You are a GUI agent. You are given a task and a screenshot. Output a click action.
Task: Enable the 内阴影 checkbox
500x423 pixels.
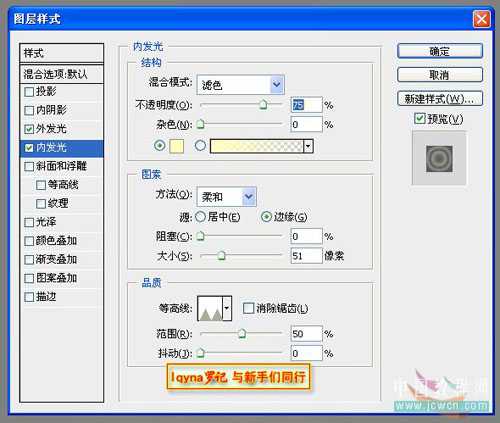pos(29,110)
